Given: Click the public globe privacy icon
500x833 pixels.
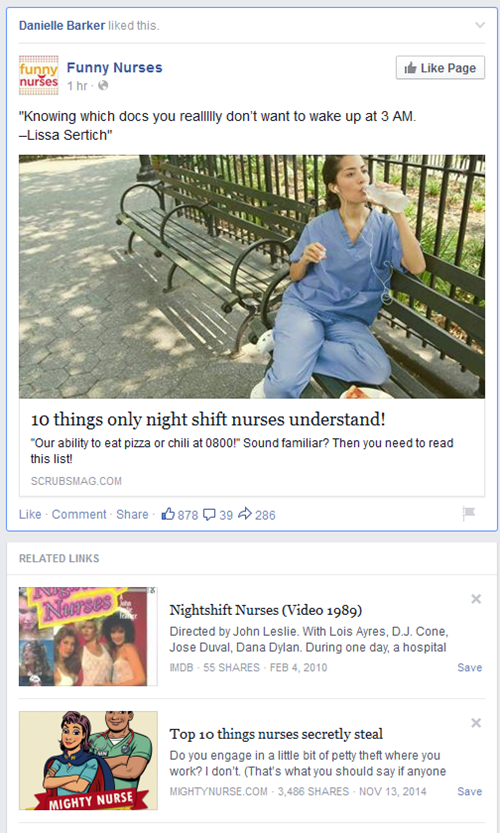Looking at the screenshot, I should tap(103, 85).
